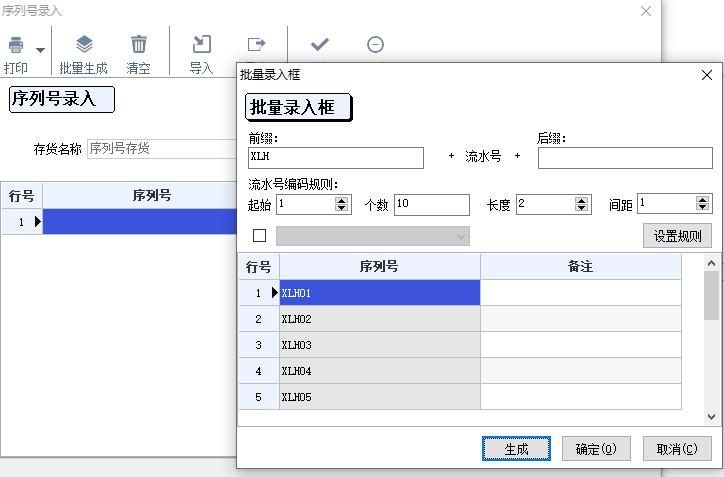This screenshot has width=724, height=477.
Task: Click the 取消(C) button
Action: click(677, 449)
